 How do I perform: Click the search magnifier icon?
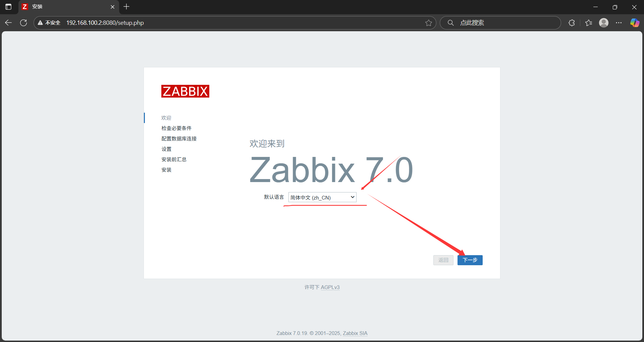(x=451, y=23)
